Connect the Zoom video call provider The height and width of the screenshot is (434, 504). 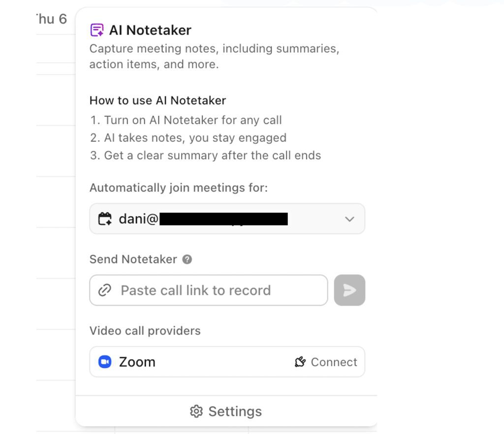(326, 362)
